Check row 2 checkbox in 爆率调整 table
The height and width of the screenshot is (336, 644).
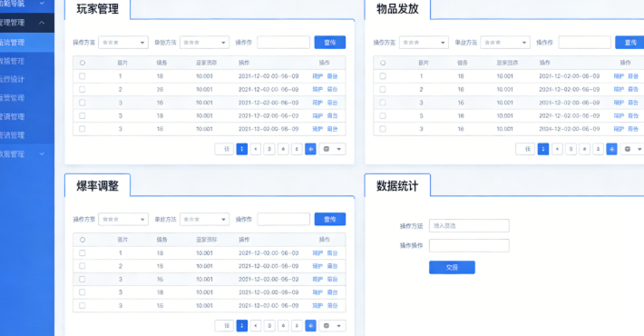[x=83, y=266]
